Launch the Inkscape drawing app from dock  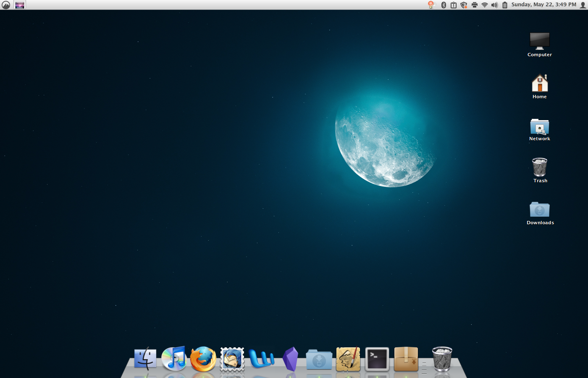(348, 359)
